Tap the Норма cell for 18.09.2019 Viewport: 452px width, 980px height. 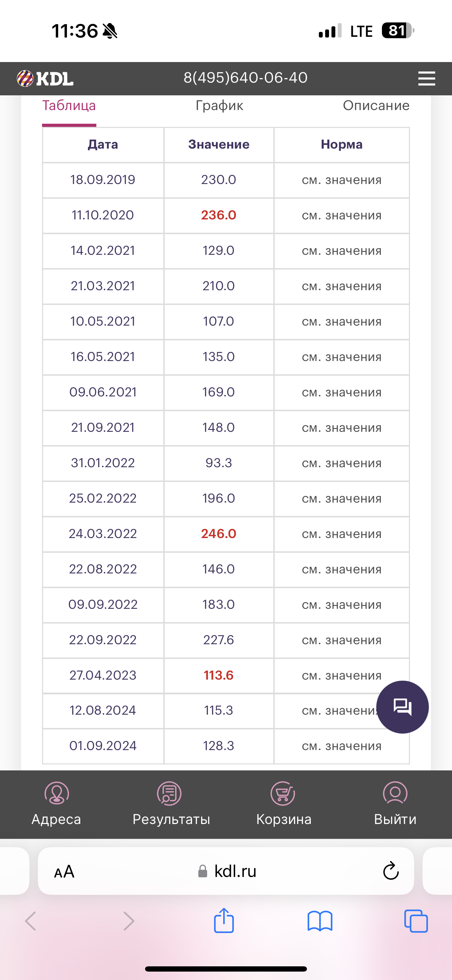(341, 180)
